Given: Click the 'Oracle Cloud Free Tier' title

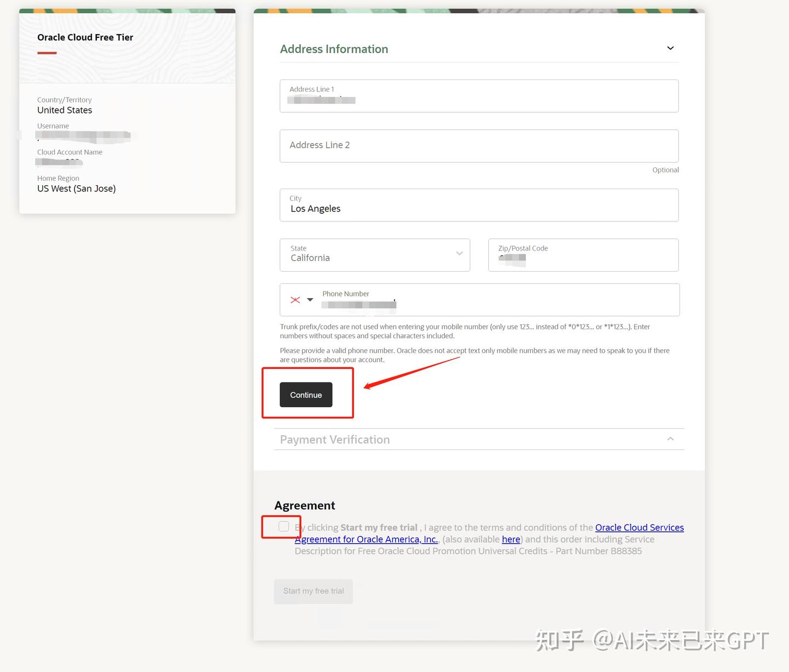Looking at the screenshot, I should pyautogui.click(x=85, y=37).
